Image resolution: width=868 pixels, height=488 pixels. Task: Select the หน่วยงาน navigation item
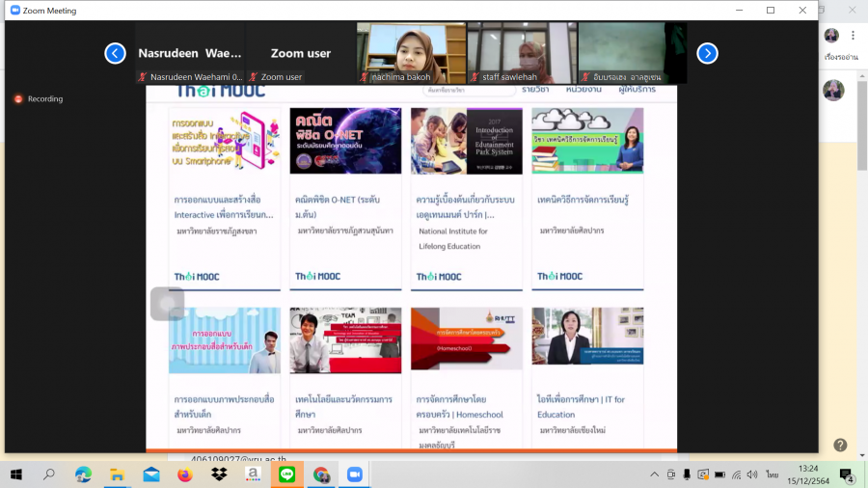click(x=583, y=90)
